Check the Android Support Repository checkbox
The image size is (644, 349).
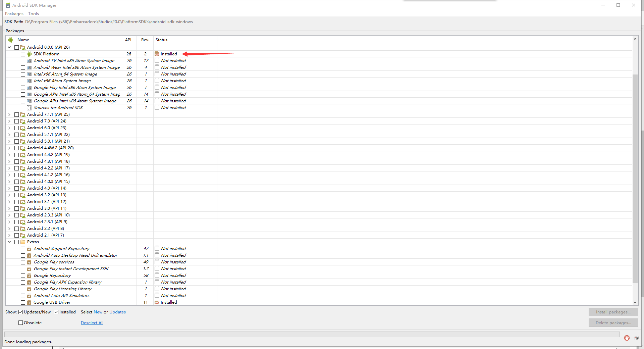point(23,249)
